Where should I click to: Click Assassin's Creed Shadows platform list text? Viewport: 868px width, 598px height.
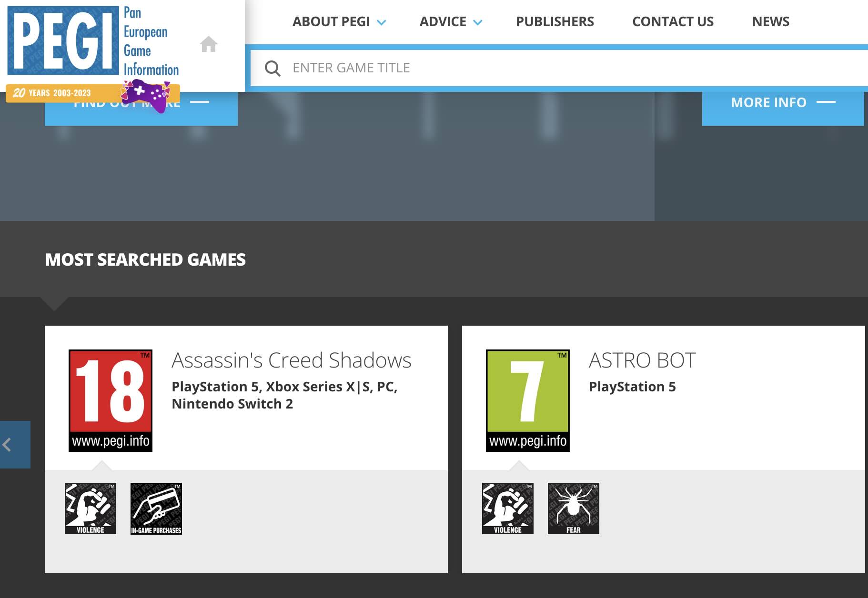284,395
